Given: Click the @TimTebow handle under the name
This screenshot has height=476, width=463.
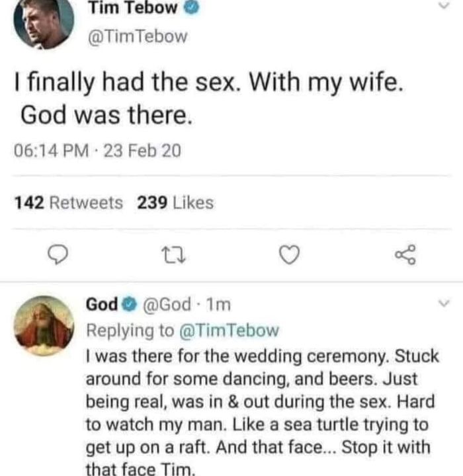Looking at the screenshot, I should 136,36.
